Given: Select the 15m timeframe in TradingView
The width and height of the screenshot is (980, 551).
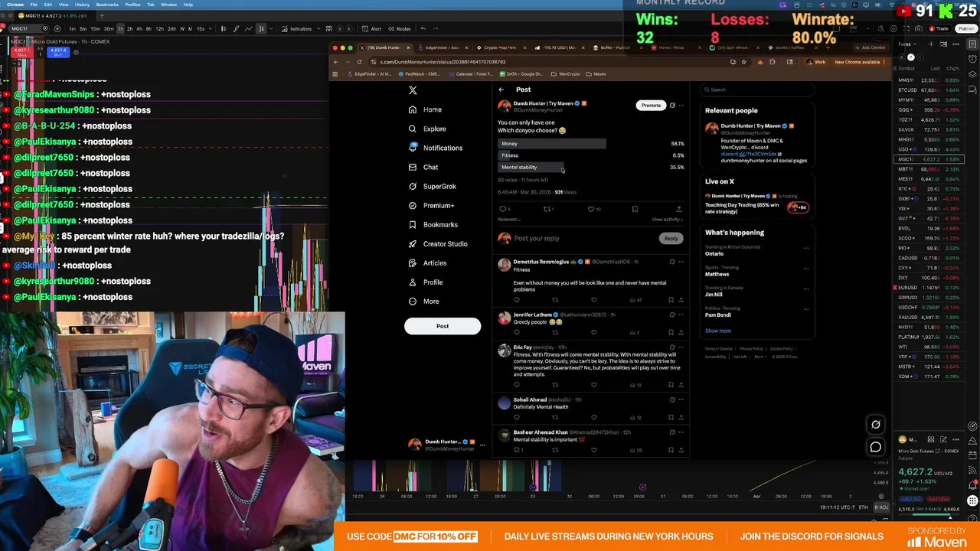Looking at the screenshot, I should (97, 29).
